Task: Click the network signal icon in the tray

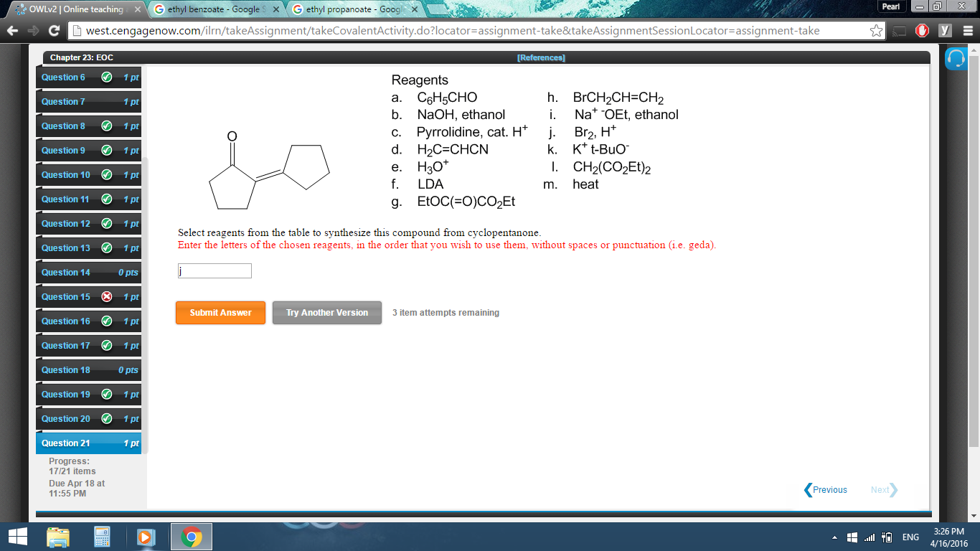Action: tap(870, 537)
